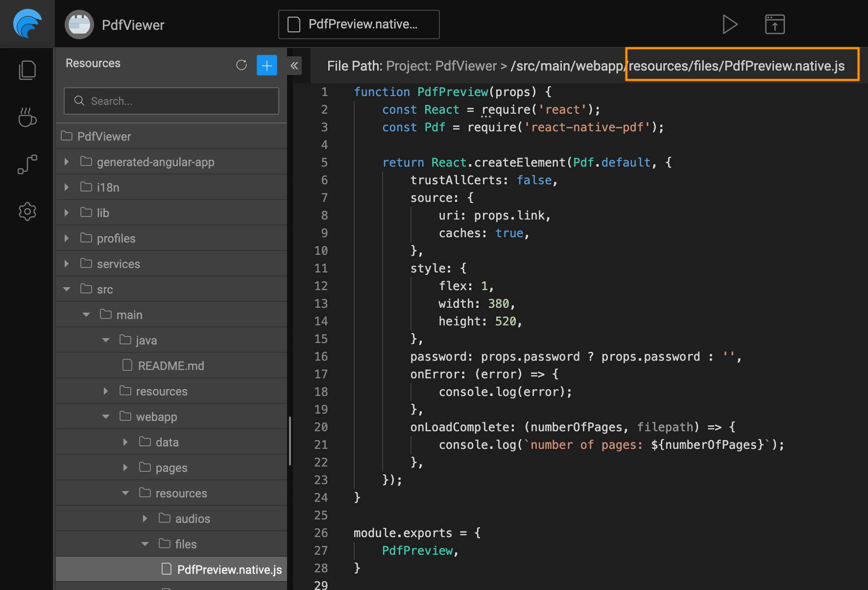Expand the i18n folder
868x590 pixels.
[67, 187]
